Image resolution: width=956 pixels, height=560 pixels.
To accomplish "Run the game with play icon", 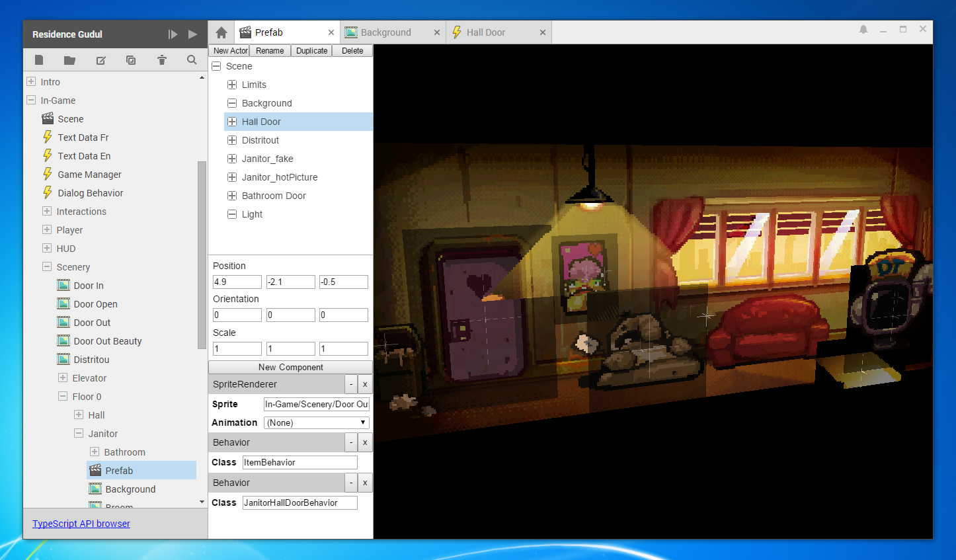I will (192, 34).
